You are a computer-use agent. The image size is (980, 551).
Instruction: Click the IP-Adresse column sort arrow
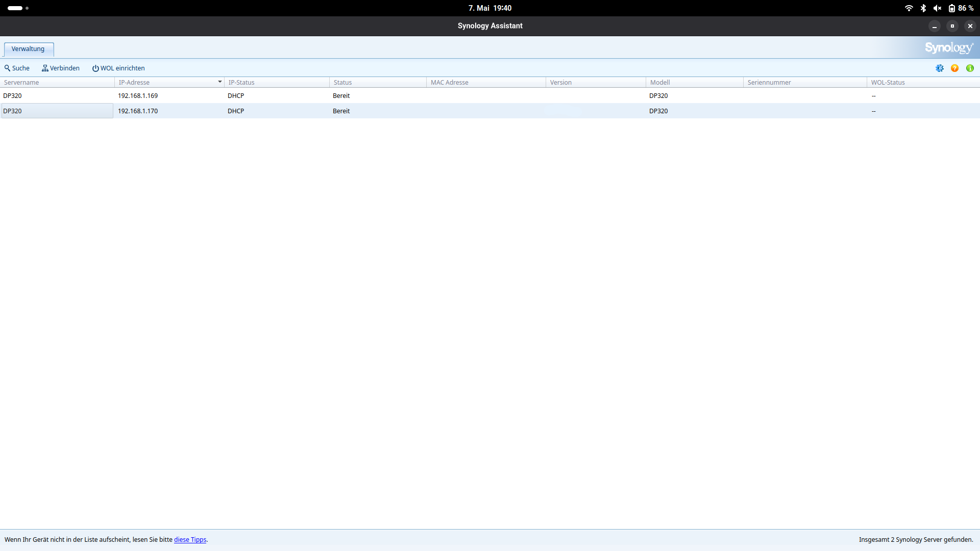[x=220, y=82]
